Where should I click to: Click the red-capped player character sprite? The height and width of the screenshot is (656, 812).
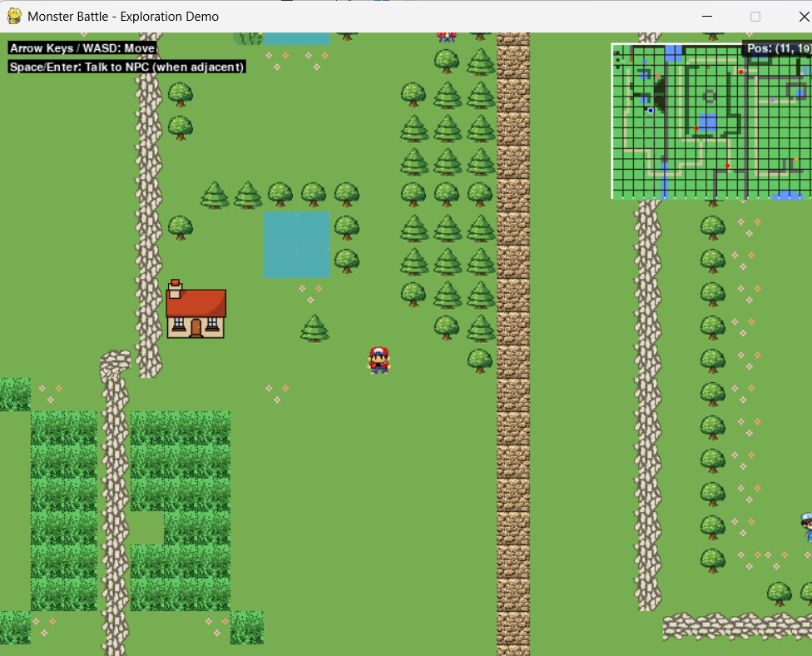(379, 360)
